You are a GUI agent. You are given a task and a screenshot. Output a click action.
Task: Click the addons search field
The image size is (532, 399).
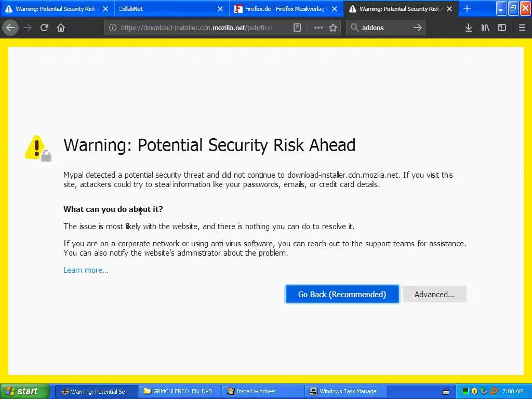pos(385,28)
